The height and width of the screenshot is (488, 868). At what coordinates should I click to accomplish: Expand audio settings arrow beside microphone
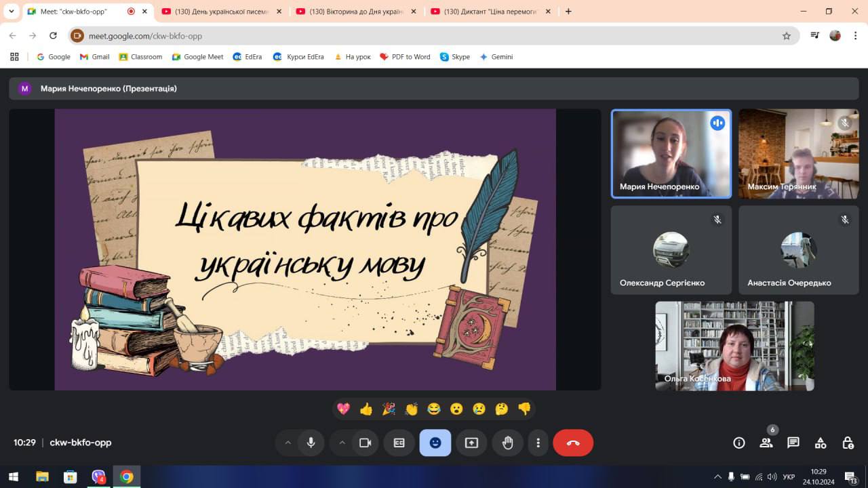pyautogui.click(x=288, y=443)
